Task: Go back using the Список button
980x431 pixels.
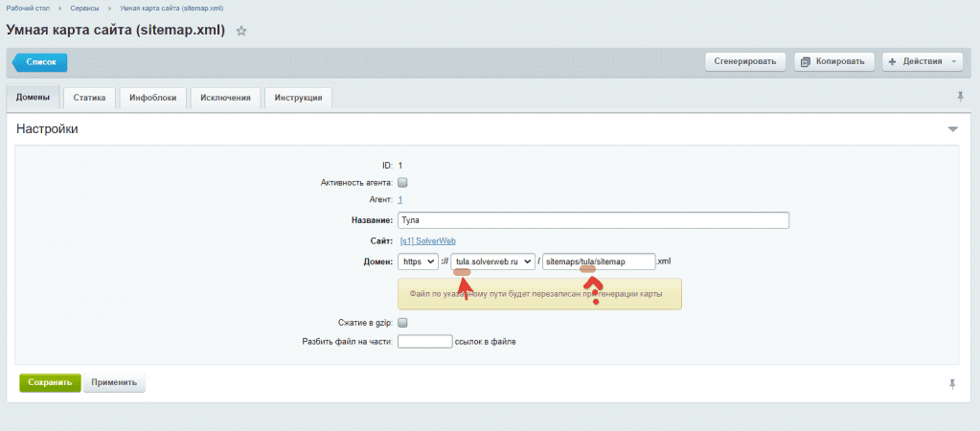Action: [x=40, y=62]
